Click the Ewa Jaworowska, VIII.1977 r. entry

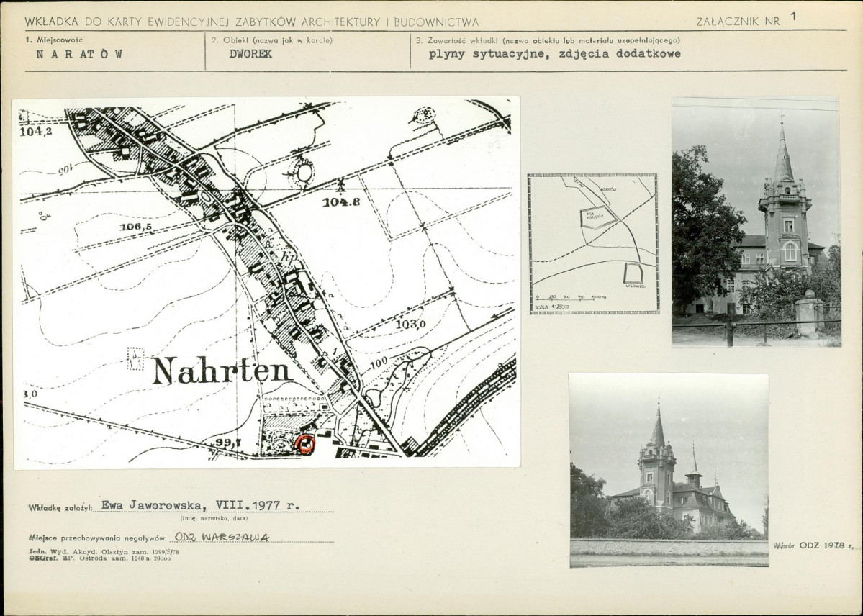(200, 504)
